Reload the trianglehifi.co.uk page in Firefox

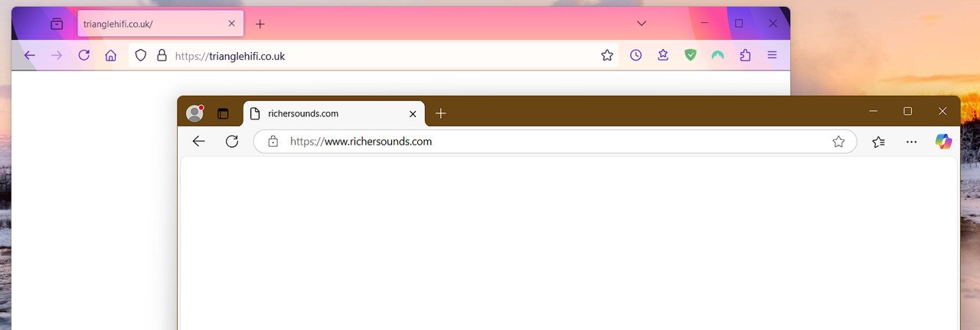(84, 55)
